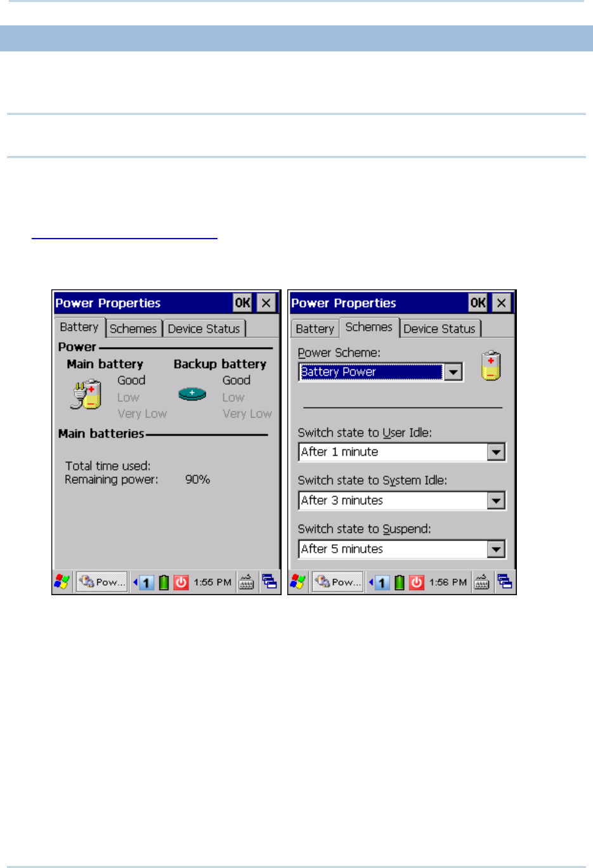Click the 1:55 PM clock in taskbar
The width and height of the screenshot is (593, 868).
point(212,582)
